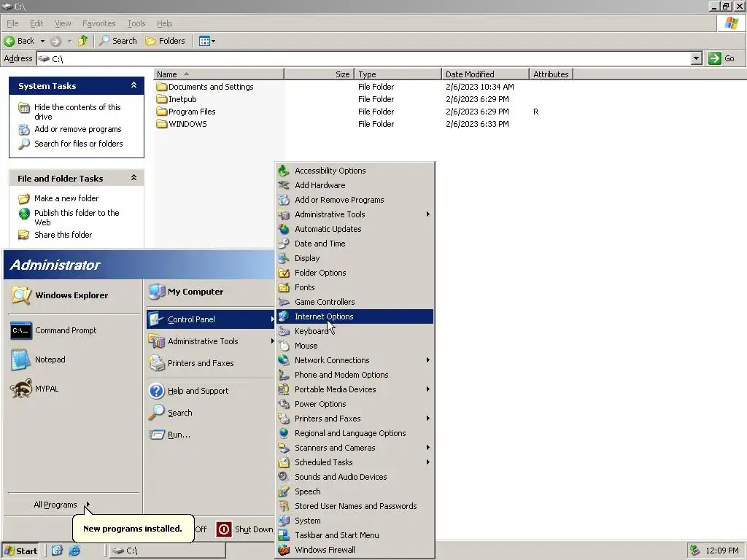This screenshot has height=560, width=747.
Task: Select the Program Files folder row
Action: pos(192,112)
